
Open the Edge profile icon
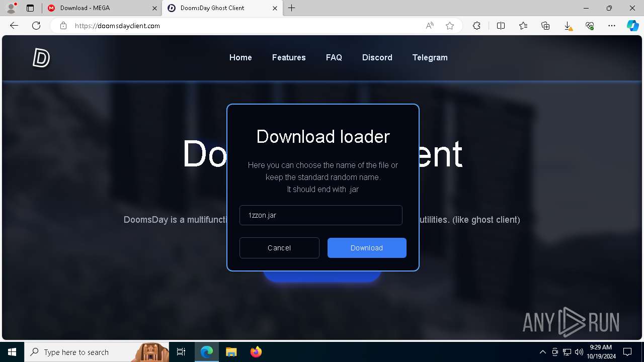[11, 8]
